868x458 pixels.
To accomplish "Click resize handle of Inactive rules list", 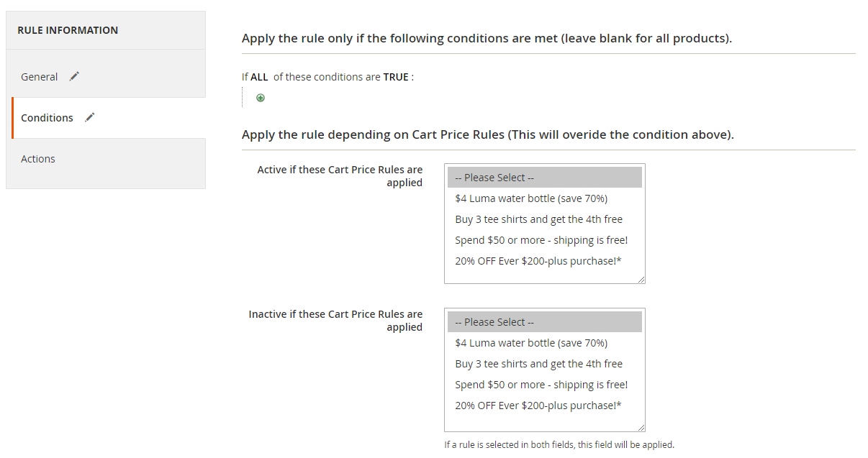I will [x=641, y=427].
